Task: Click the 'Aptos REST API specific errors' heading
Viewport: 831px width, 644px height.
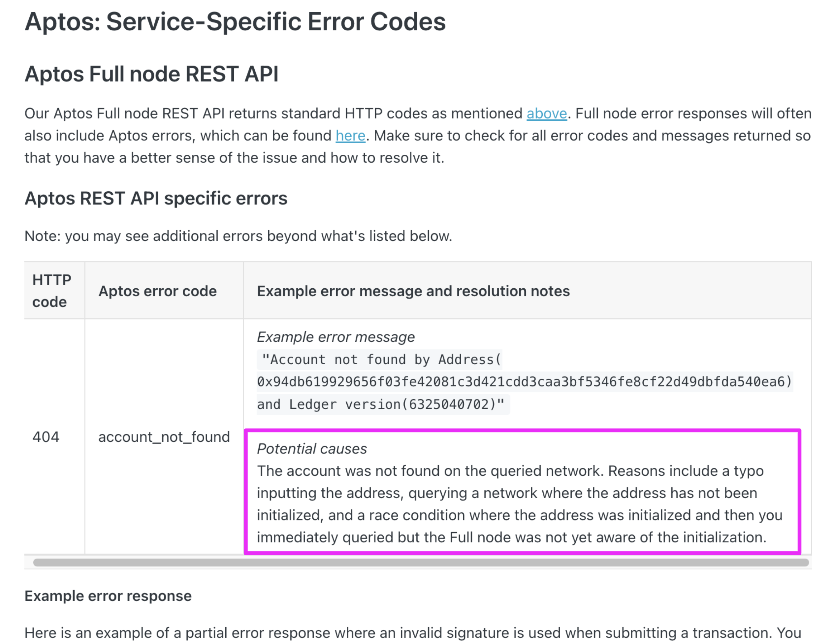Action: 156,198
